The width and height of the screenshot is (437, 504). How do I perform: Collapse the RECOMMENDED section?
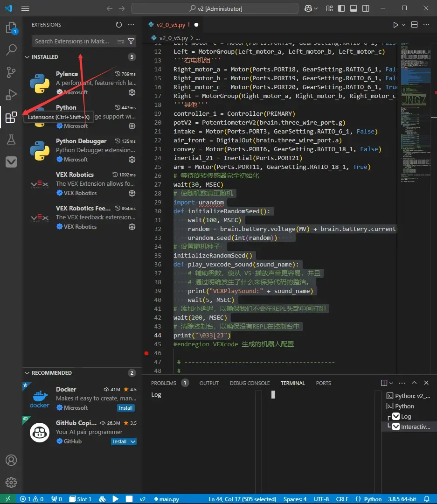coord(28,373)
